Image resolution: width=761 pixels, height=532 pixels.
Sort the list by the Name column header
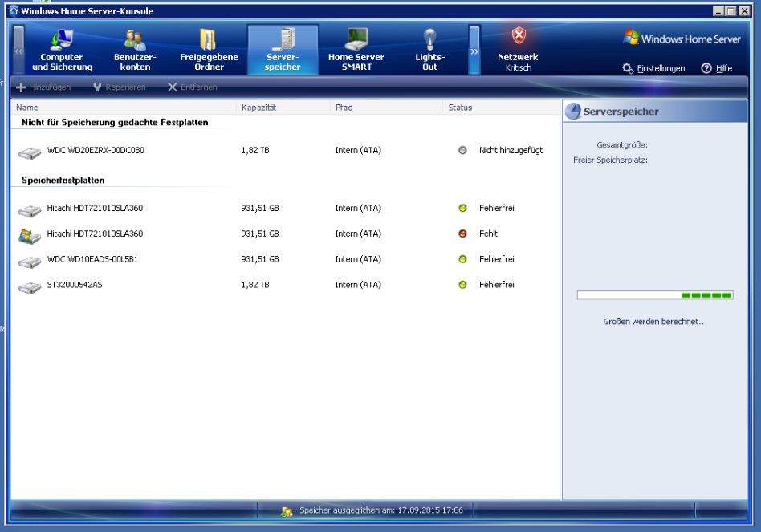point(124,108)
